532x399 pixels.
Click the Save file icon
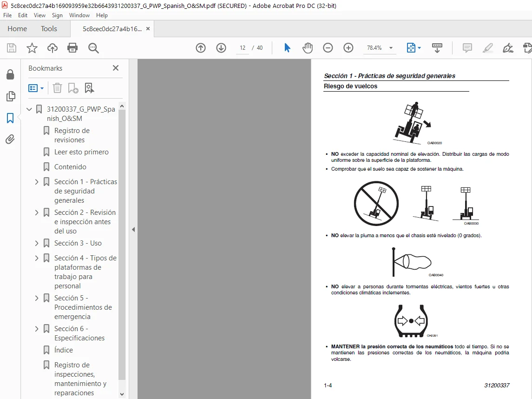[x=12, y=48]
